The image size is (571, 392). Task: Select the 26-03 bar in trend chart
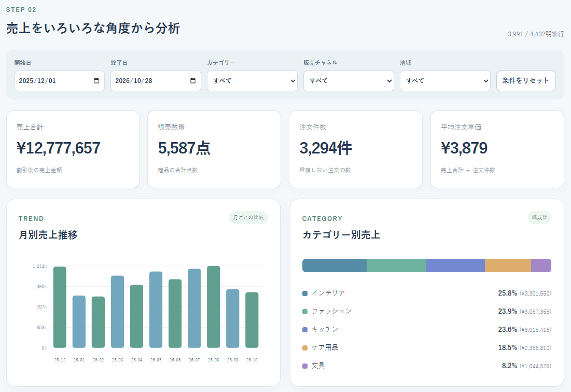(117, 312)
